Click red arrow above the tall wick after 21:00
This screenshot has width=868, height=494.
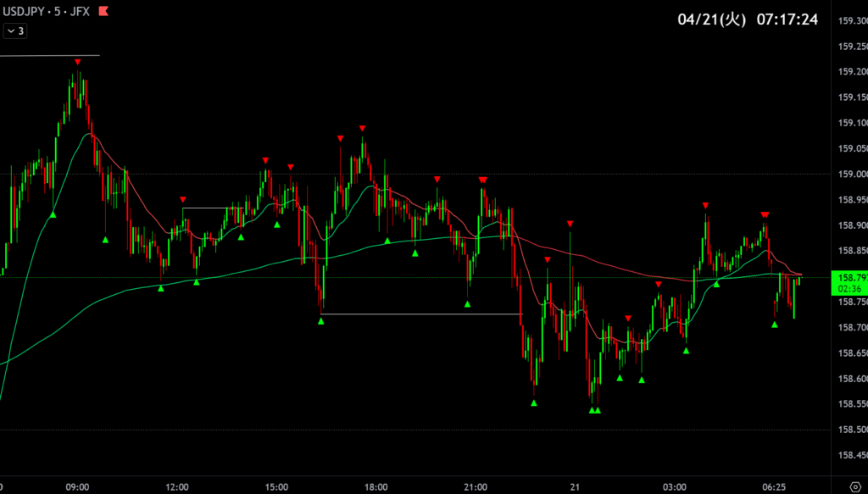570,223
